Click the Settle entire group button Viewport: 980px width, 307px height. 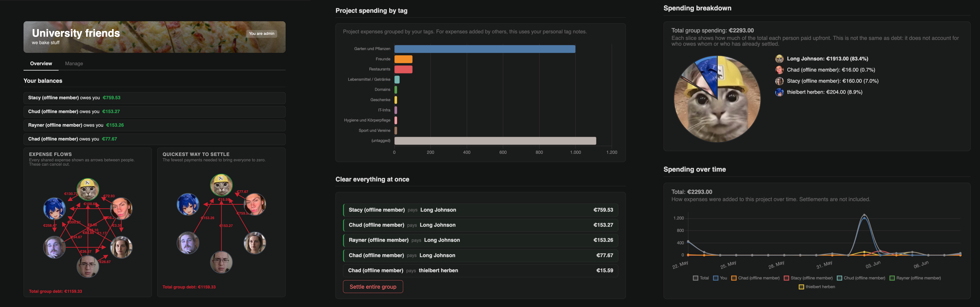point(373,287)
